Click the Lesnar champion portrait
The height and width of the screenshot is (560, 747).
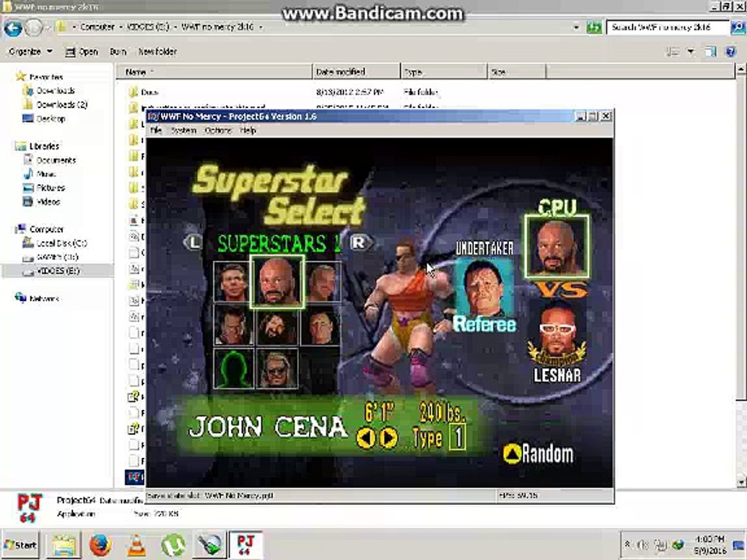557,334
